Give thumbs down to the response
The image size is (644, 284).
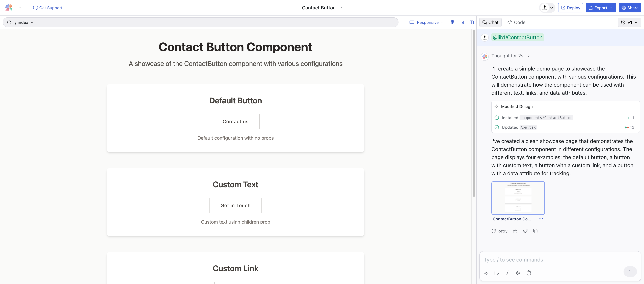coord(525,231)
